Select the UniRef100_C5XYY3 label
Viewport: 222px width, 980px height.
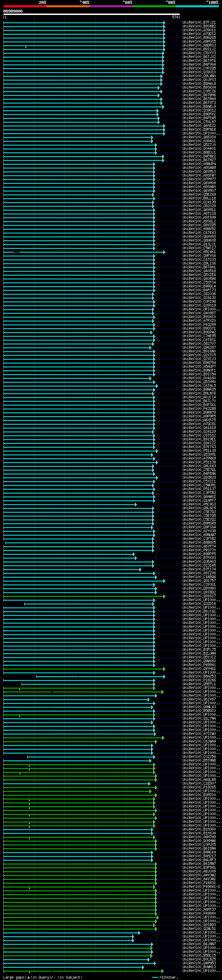coord(199,53)
